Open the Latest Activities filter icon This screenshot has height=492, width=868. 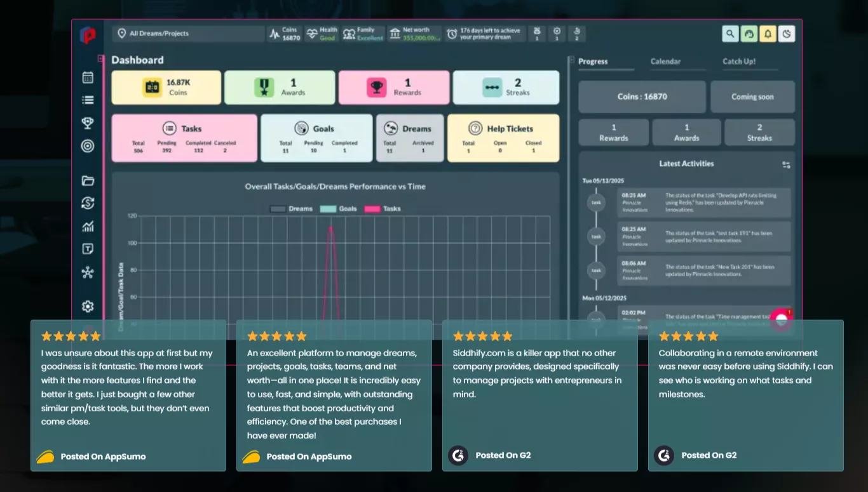click(786, 165)
